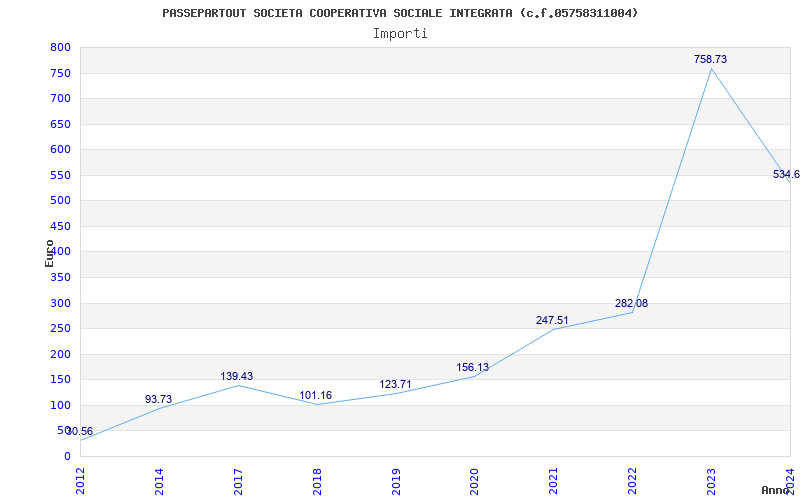The image size is (800, 500).
Task: Select the 123.71 data label
Action: tap(395, 384)
